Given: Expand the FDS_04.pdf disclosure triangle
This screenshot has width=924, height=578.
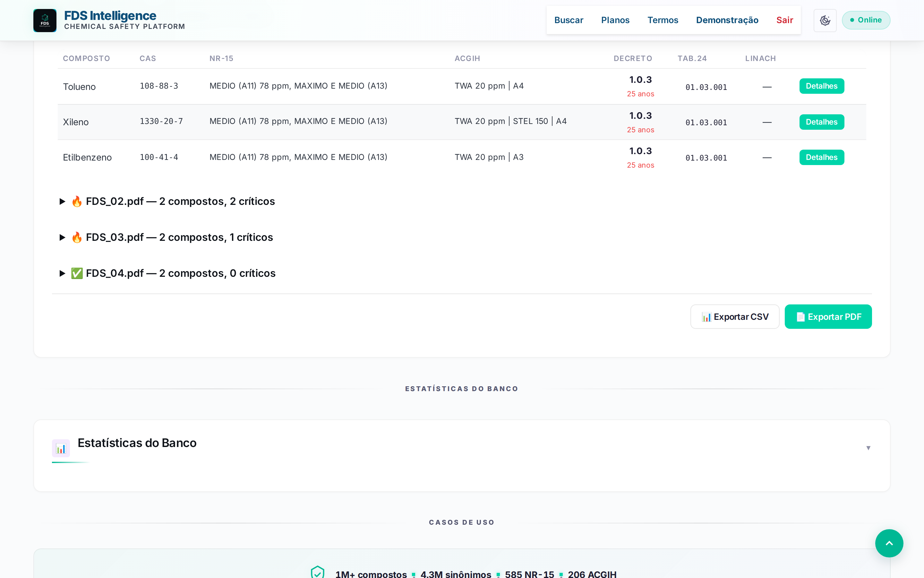Looking at the screenshot, I should click(62, 273).
